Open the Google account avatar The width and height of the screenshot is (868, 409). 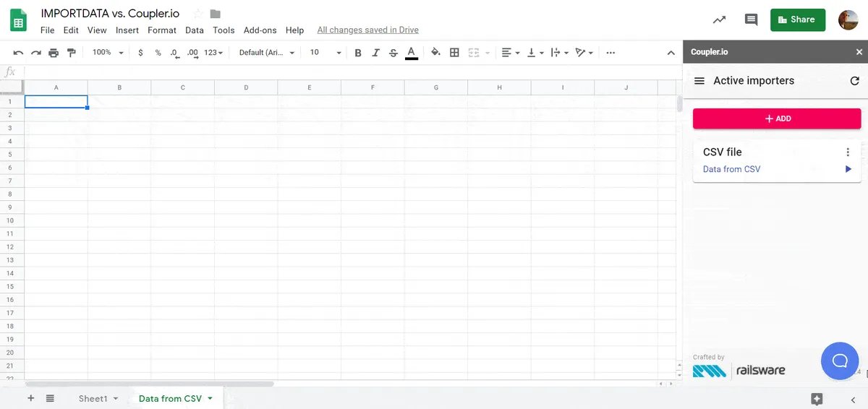tap(848, 20)
